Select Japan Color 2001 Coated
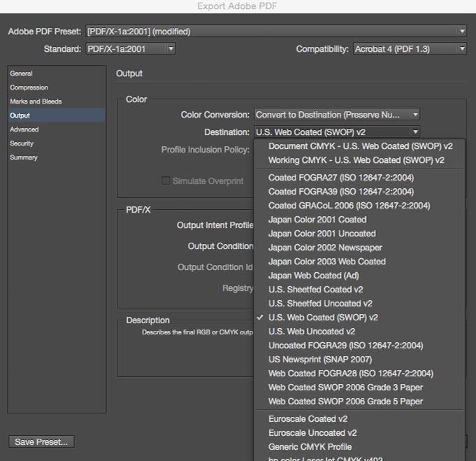 (x=359, y=220)
